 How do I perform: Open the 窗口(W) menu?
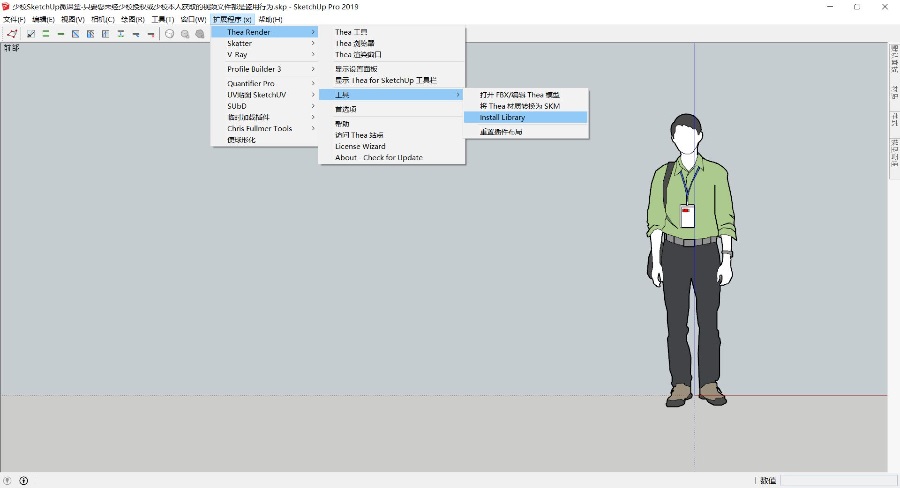click(193, 19)
